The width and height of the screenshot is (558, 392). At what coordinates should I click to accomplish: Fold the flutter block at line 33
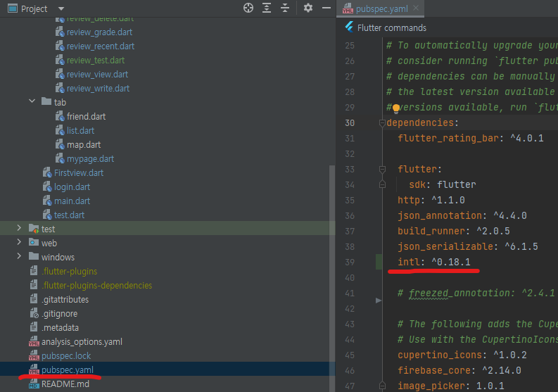[382, 170]
